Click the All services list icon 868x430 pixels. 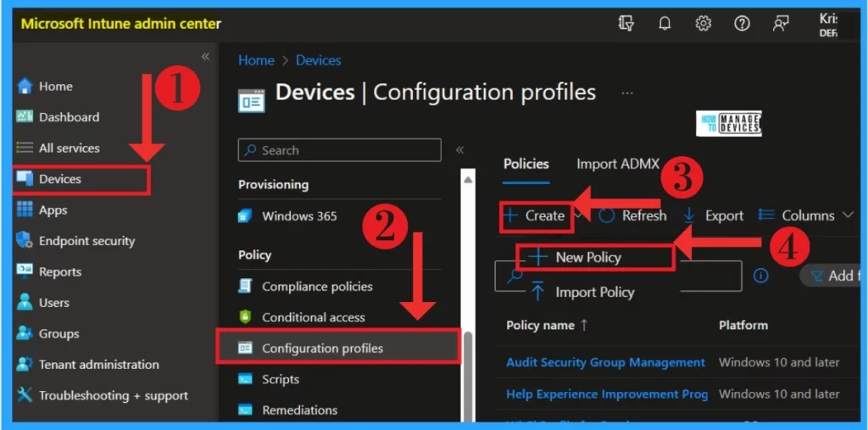(x=25, y=148)
